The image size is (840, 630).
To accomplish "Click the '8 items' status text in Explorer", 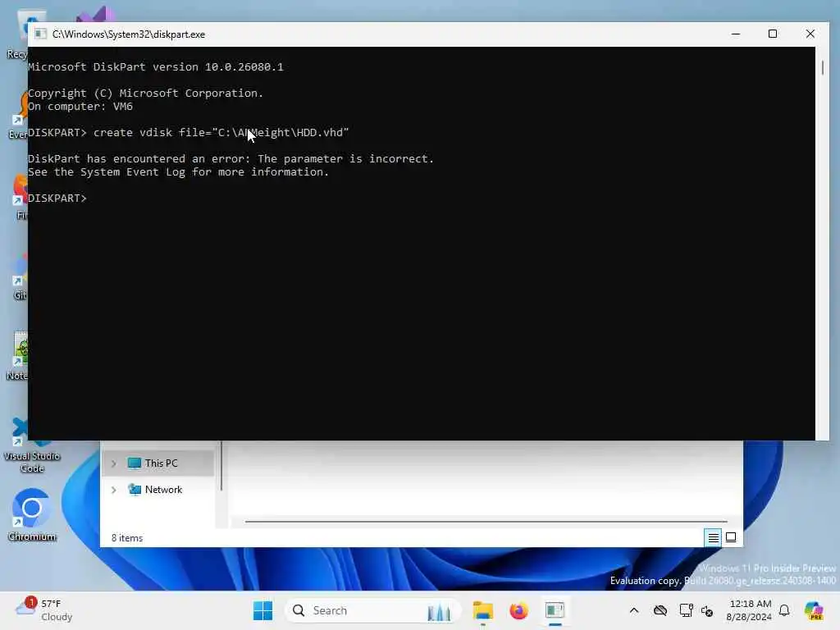I will pyautogui.click(x=127, y=538).
